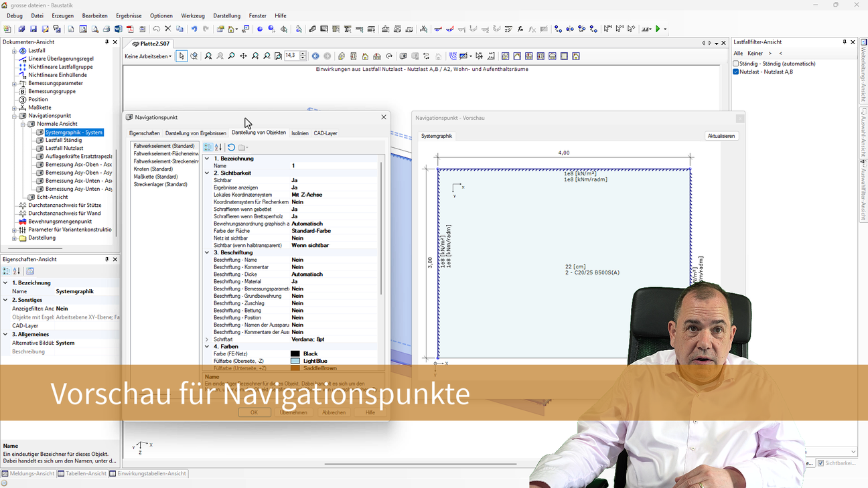Click the green run arrow in toolbar
Screen dimensions: 868x488
(x=658, y=29)
